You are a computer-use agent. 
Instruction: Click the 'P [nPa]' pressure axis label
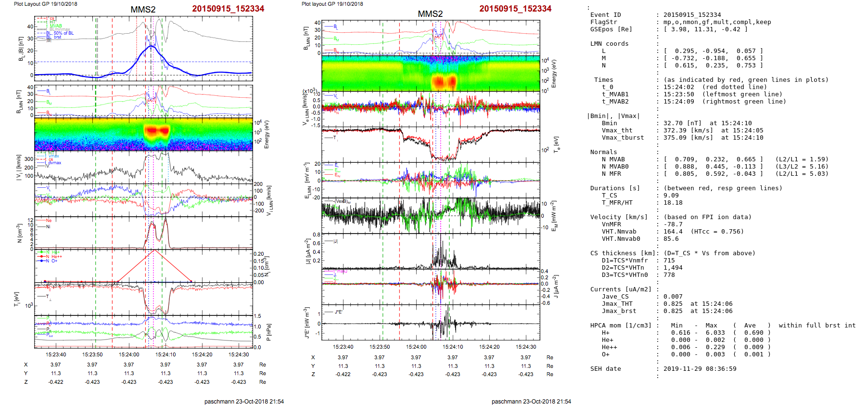click(x=268, y=333)
